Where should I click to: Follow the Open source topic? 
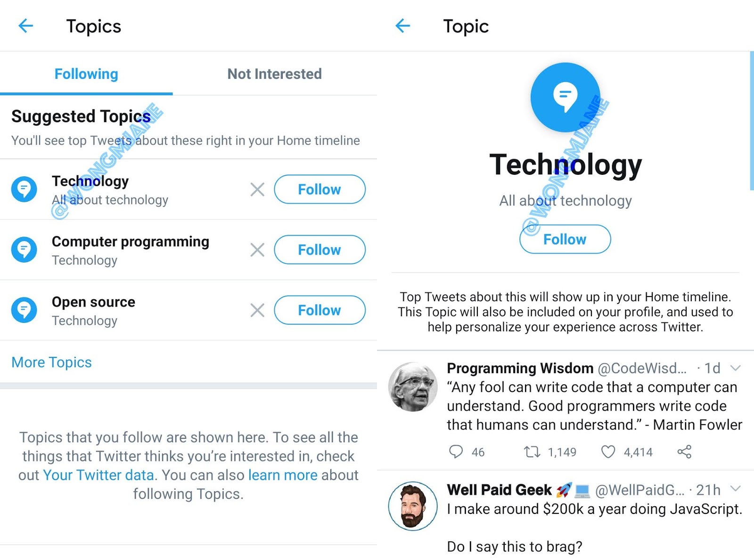click(x=320, y=310)
